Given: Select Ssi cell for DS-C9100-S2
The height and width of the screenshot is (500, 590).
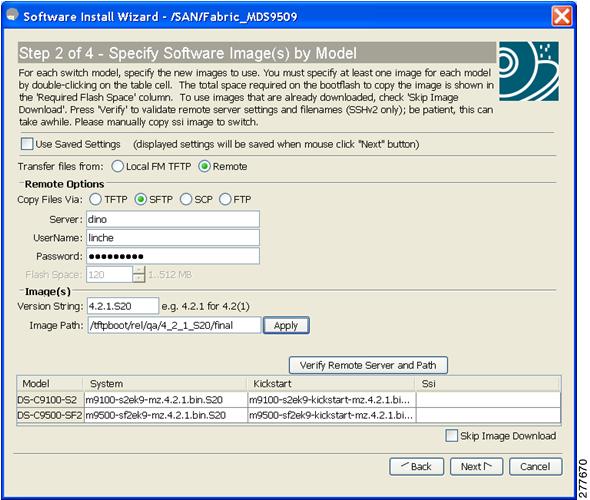Looking at the screenshot, I should tap(488, 400).
